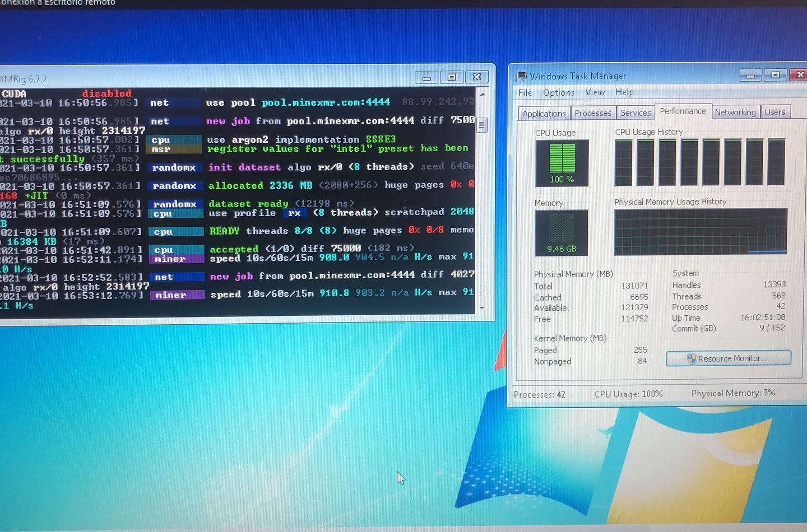Click the Up Time value 16:02:51:08

(763, 318)
